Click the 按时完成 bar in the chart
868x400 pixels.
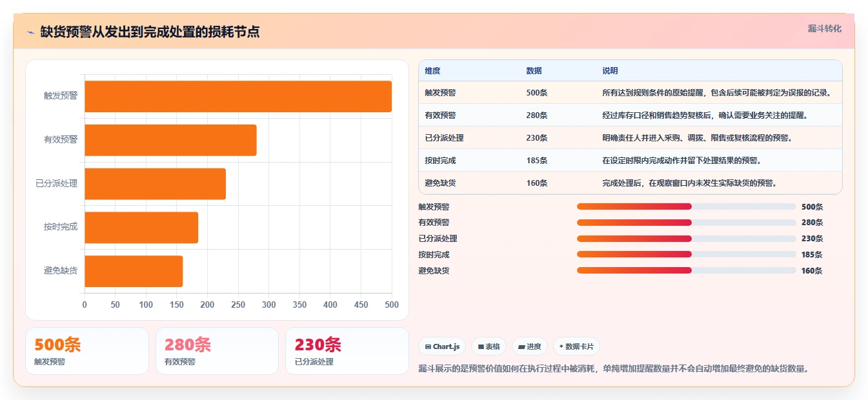click(141, 227)
